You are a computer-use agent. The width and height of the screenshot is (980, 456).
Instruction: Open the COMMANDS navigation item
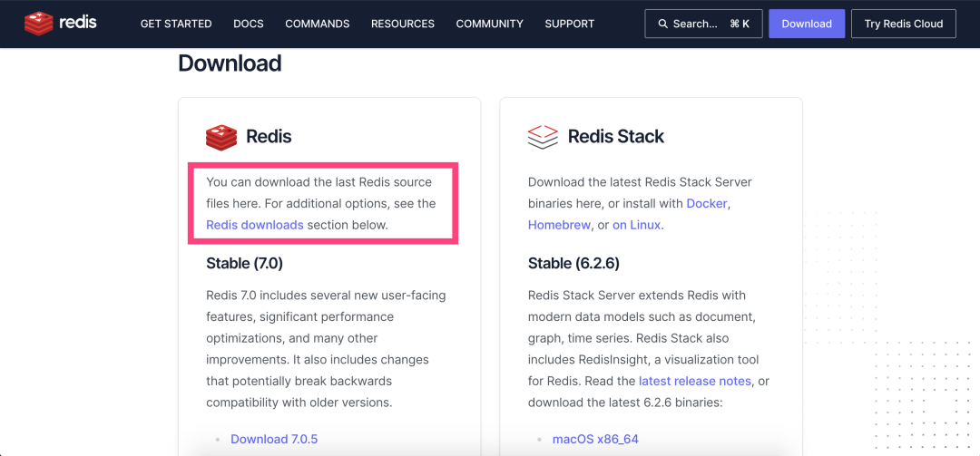tap(317, 24)
